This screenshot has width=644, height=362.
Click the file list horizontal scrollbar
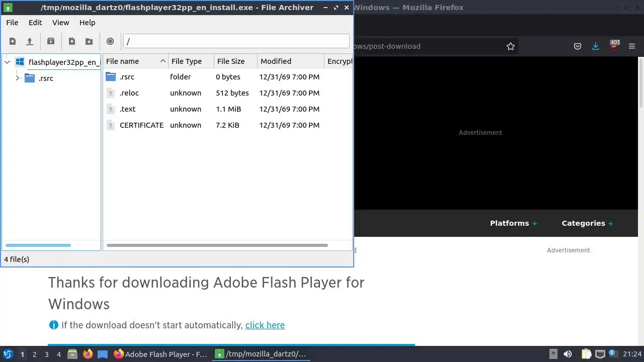click(217, 245)
